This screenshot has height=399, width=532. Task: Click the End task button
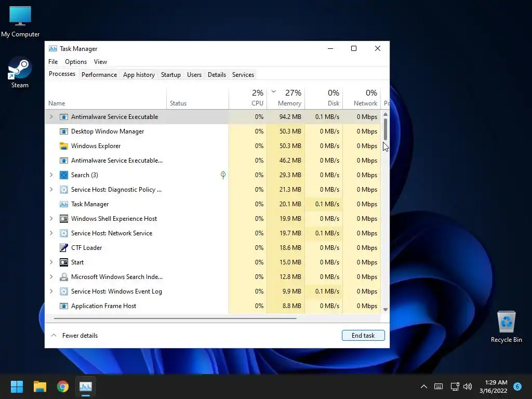363,336
